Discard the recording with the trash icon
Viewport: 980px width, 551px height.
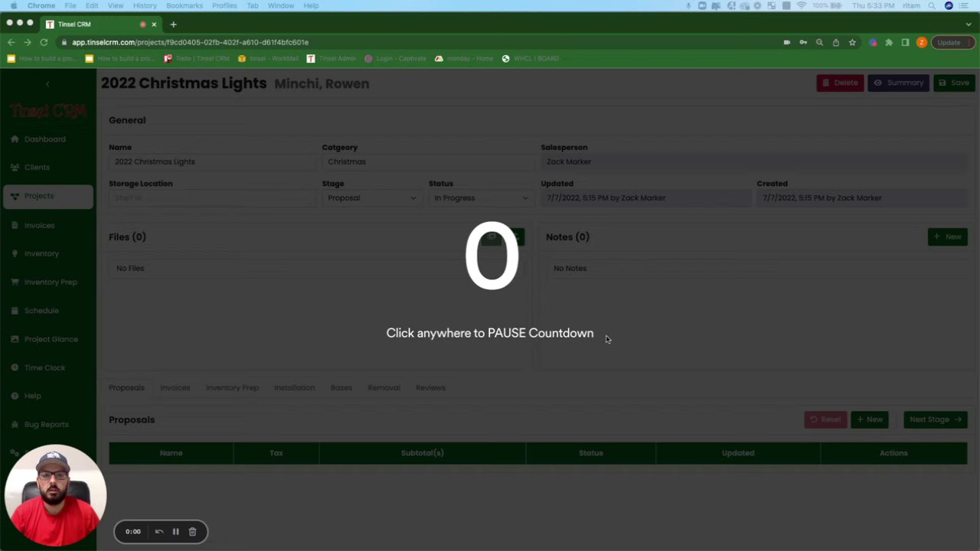click(x=192, y=532)
